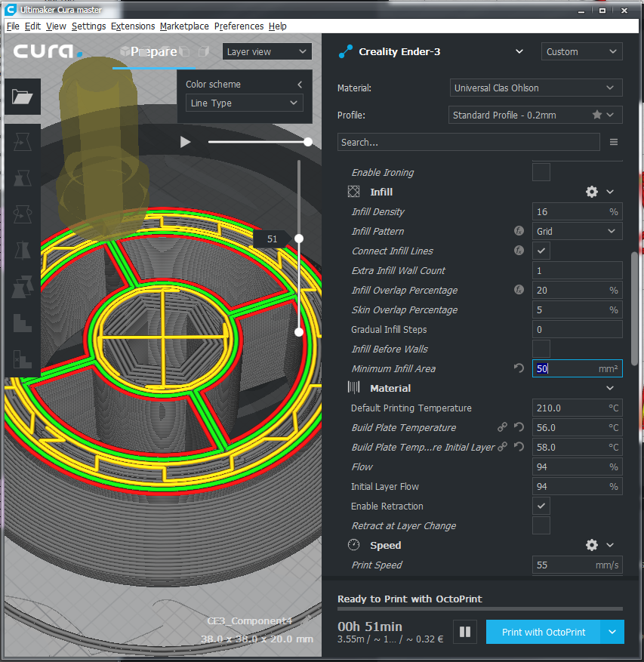Open the Creality Ender-3 printer dropdown

click(519, 51)
